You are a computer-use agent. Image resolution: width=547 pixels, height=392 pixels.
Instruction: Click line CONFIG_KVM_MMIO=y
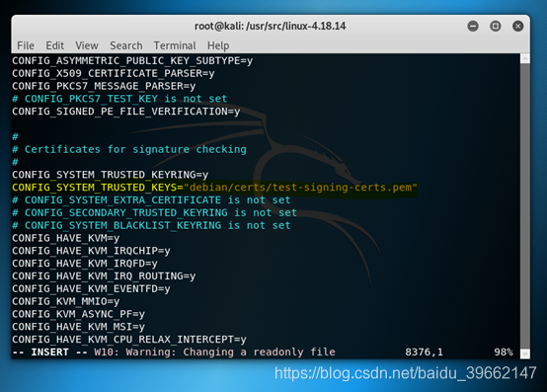(x=66, y=301)
